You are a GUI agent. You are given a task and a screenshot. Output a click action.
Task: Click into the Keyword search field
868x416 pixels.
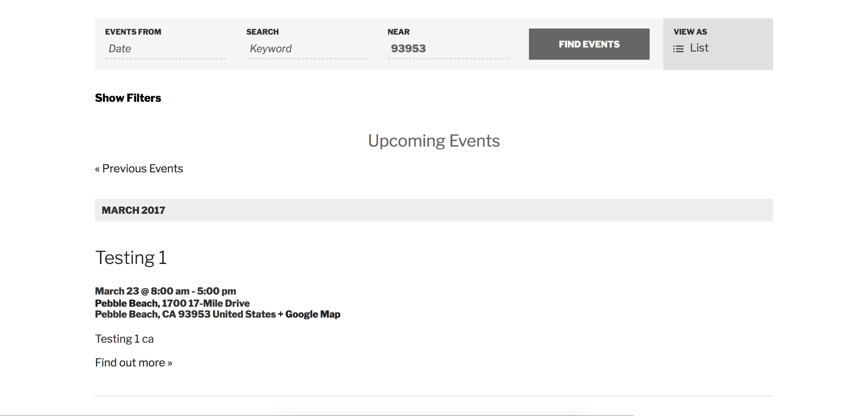tap(307, 49)
